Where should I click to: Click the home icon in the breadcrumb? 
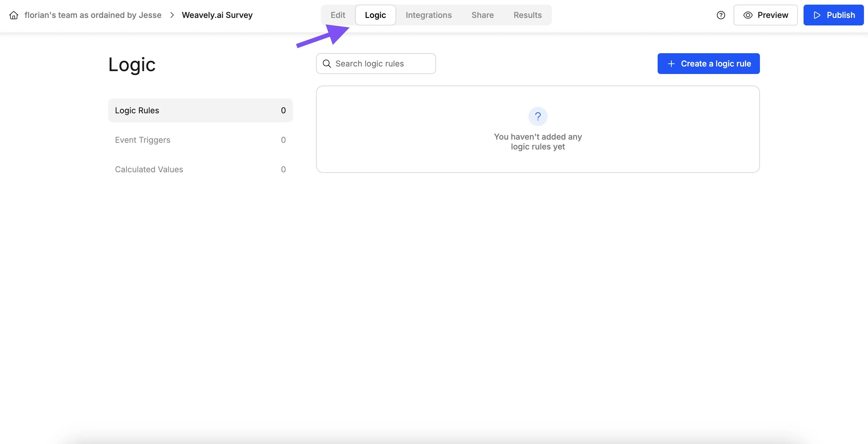point(14,15)
